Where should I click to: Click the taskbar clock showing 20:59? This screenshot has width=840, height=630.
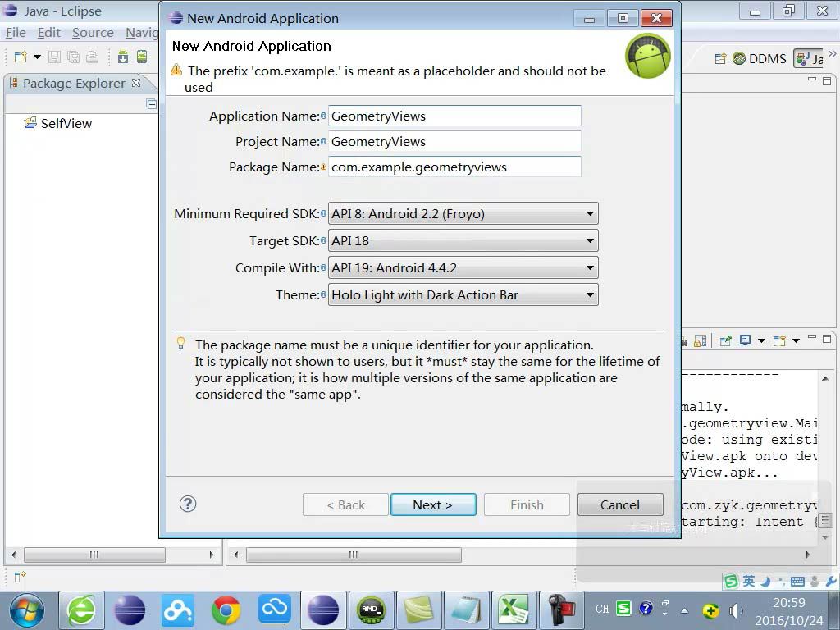pyautogui.click(x=788, y=603)
